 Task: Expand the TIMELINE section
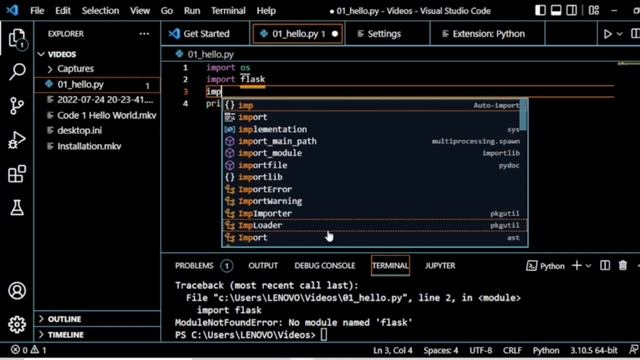pos(98,335)
